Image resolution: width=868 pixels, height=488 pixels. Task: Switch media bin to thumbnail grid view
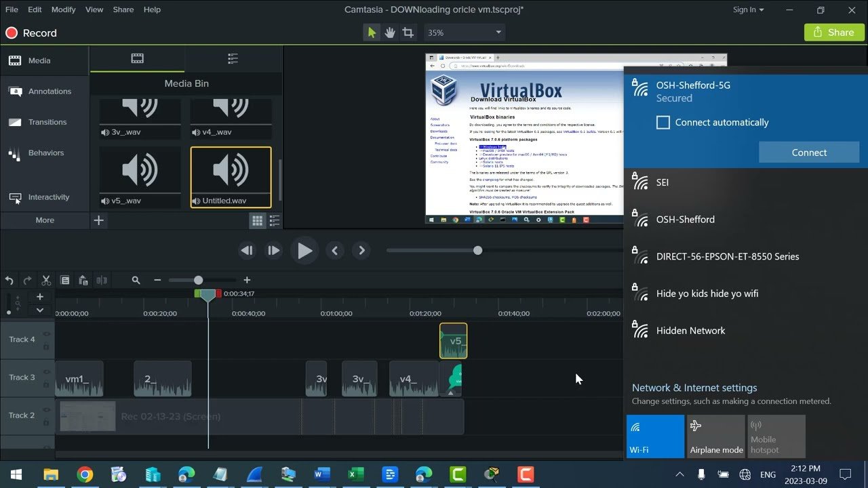tap(258, 220)
